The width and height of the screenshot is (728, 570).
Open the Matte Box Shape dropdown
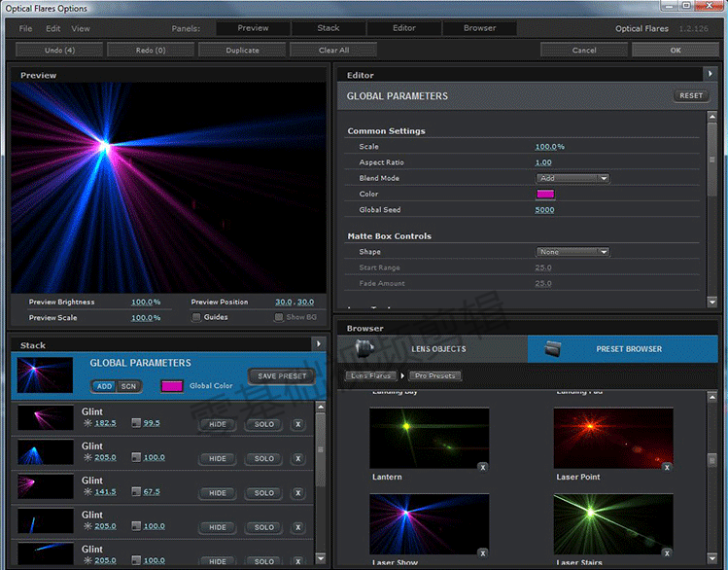pos(572,252)
